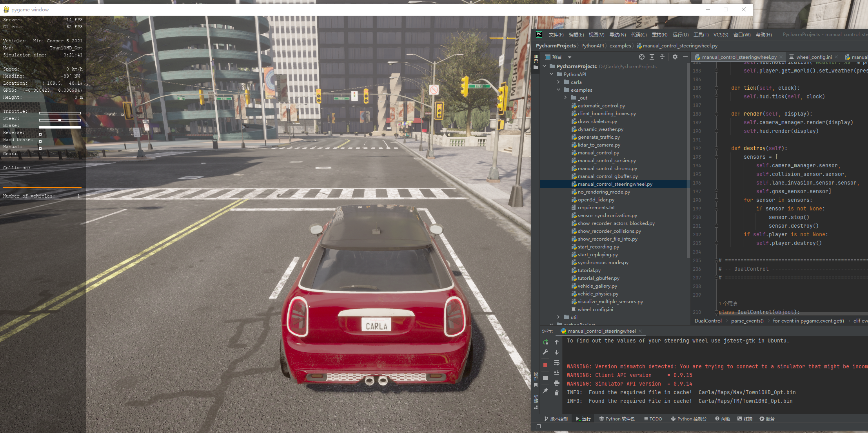Image resolution: width=868 pixels, height=433 pixels.
Task: Click the wrench icon in the run panel
Action: point(545,352)
